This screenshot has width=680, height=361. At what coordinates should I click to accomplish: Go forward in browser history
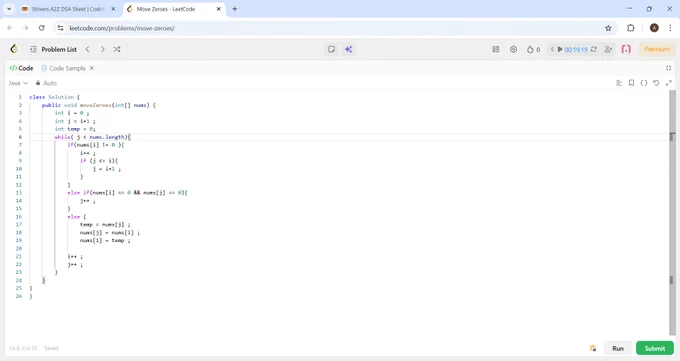pos(26,28)
